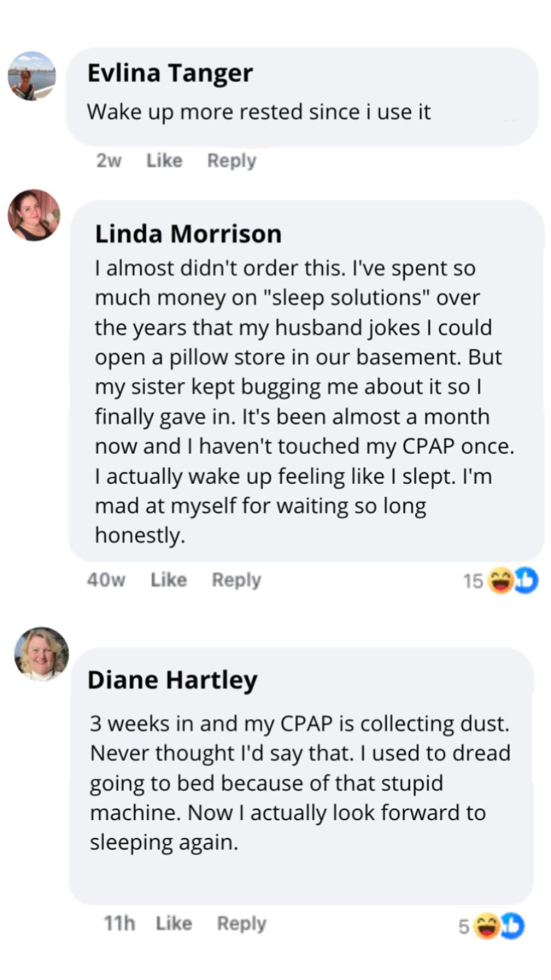Viewport: 551px width, 980px height.
Task: Click the blue thumbs-up reaction on Diane Hartley's comment
Action: pos(513,925)
